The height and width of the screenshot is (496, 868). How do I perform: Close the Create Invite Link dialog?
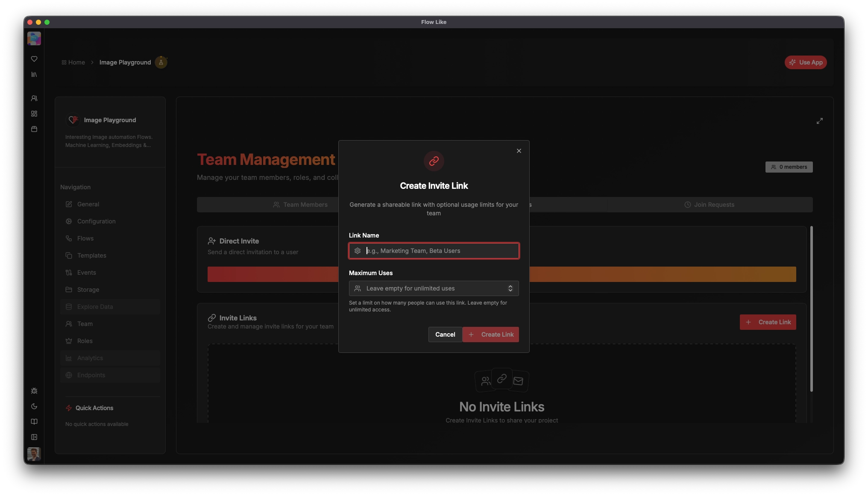(519, 151)
